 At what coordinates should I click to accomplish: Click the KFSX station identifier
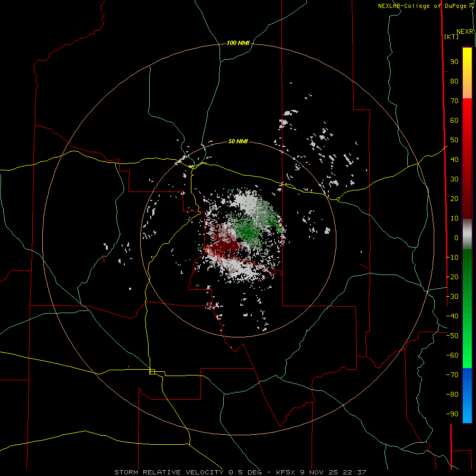coord(286,472)
